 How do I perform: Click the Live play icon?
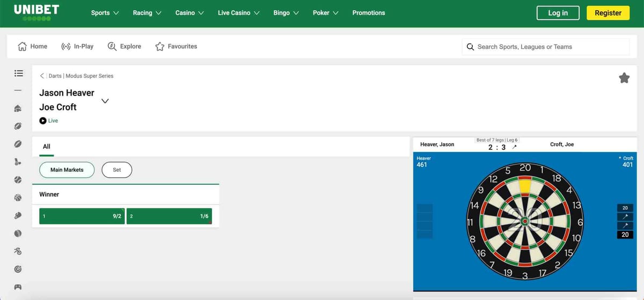pos(43,121)
